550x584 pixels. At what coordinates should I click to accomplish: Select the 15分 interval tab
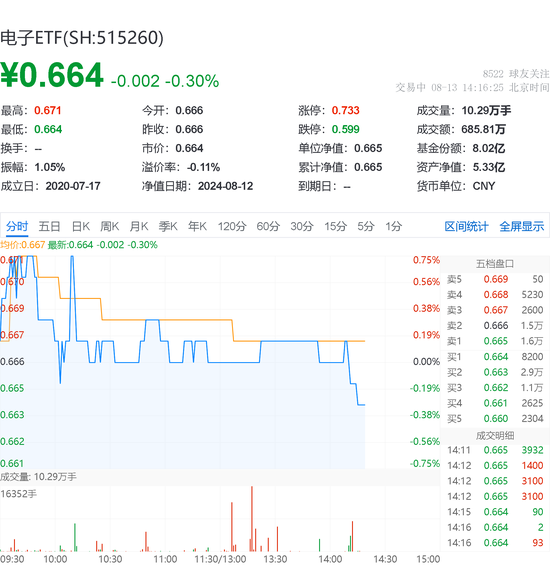coord(336,226)
